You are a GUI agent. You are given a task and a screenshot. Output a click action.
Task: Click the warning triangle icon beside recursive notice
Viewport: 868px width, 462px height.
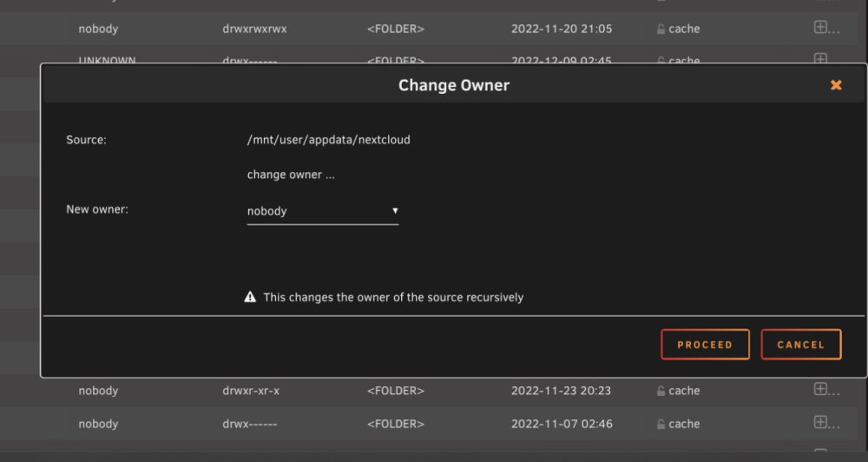point(250,297)
